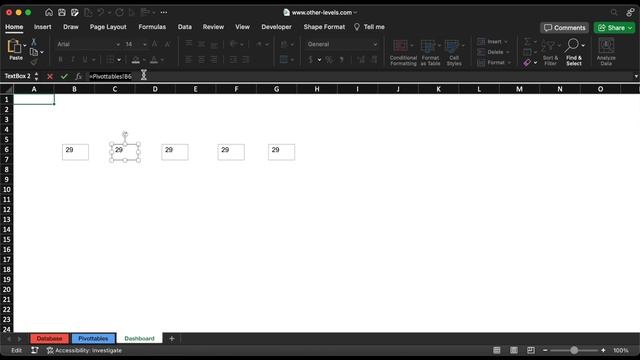The height and width of the screenshot is (360, 640).
Task: Click the Save icon in title bar
Action: point(62,12)
